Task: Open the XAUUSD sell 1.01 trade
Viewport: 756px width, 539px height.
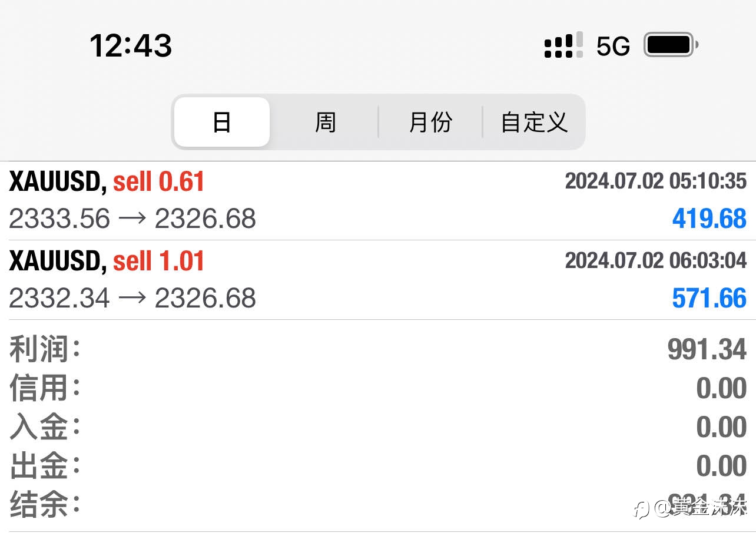Action: 107,261
